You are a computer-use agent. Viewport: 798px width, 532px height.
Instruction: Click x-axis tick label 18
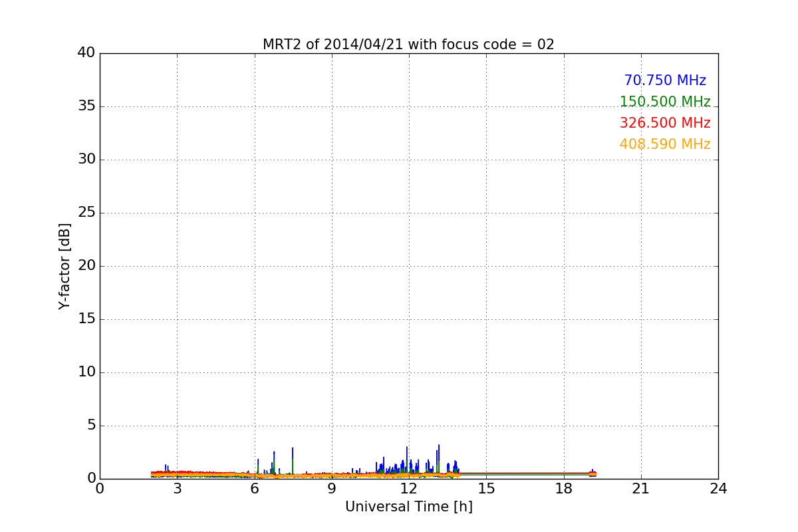pos(564,489)
